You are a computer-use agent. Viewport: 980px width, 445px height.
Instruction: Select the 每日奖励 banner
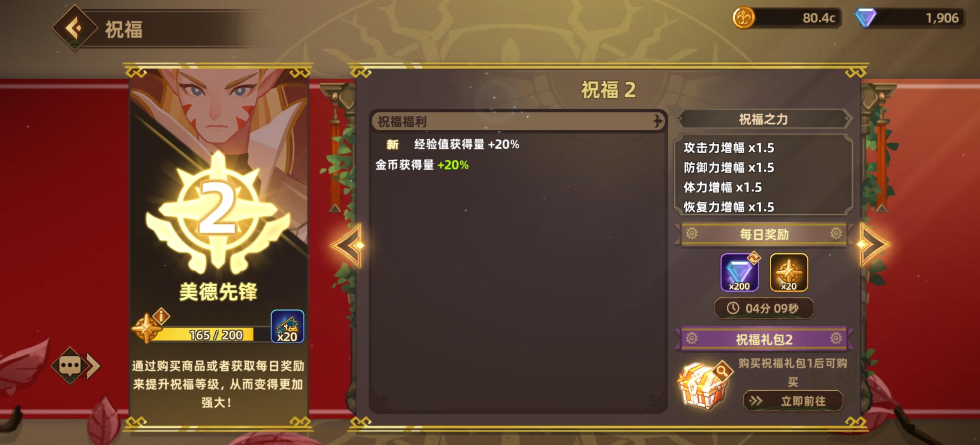[764, 234]
